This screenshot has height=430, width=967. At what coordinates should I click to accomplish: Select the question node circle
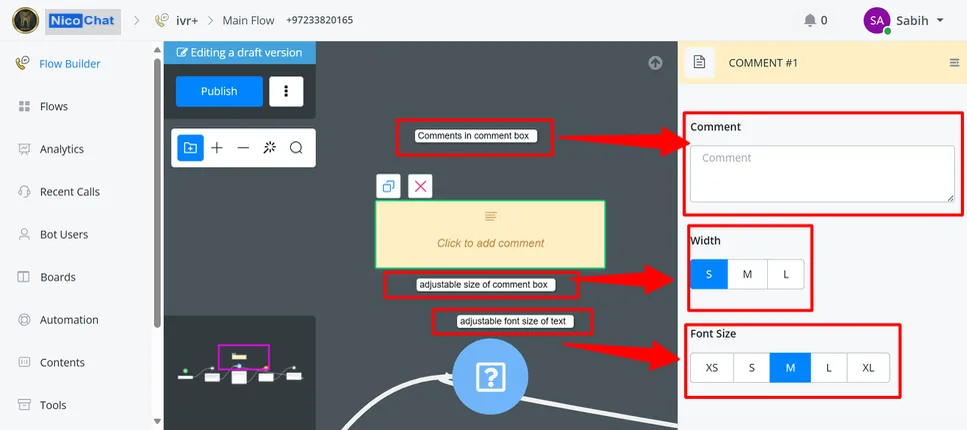click(490, 376)
